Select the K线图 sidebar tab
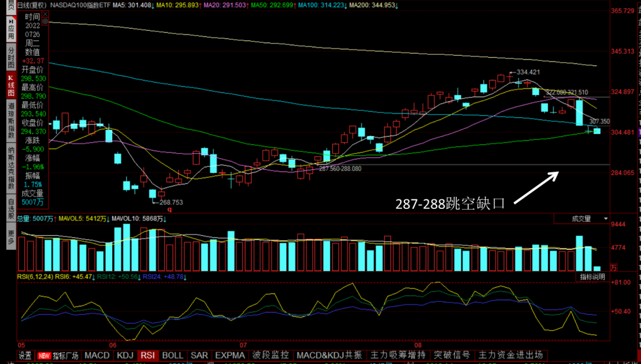This screenshot has width=641, height=364. [x=10, y=85]
